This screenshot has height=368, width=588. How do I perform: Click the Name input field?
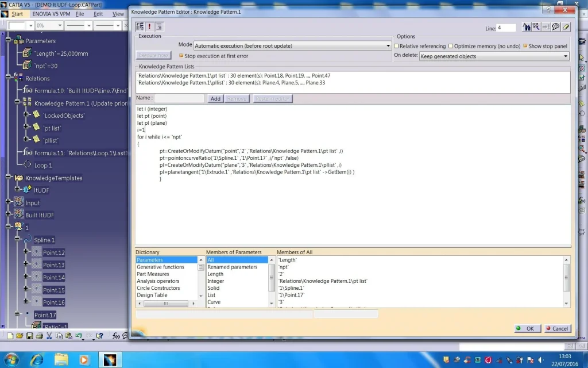[x=179, y=98]
